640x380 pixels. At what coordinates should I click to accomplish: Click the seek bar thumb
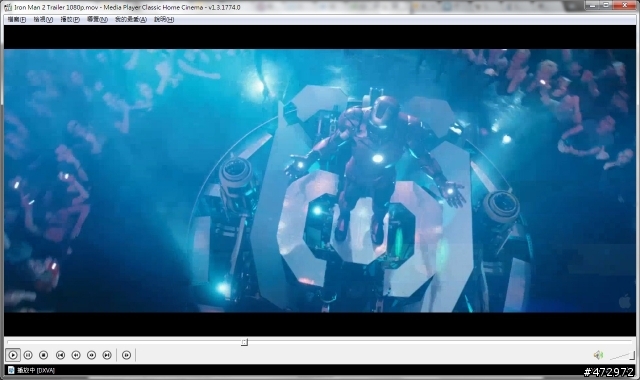[x=244, y=342]
